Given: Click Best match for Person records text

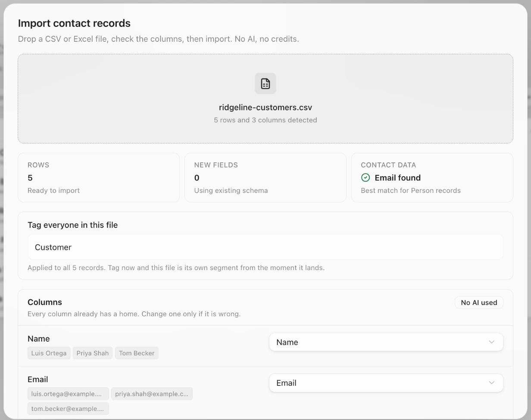Looking at the screenshot, I should pos(411,190).
